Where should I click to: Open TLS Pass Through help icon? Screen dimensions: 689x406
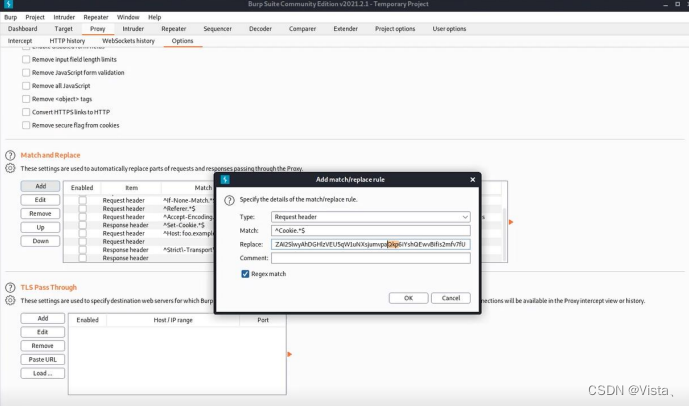pos(10,287)
